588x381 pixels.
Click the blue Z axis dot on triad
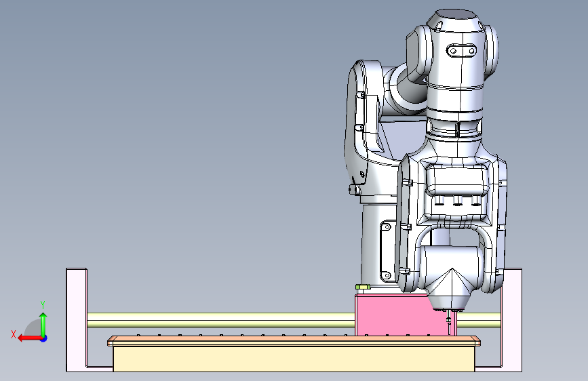click(44, 338)
